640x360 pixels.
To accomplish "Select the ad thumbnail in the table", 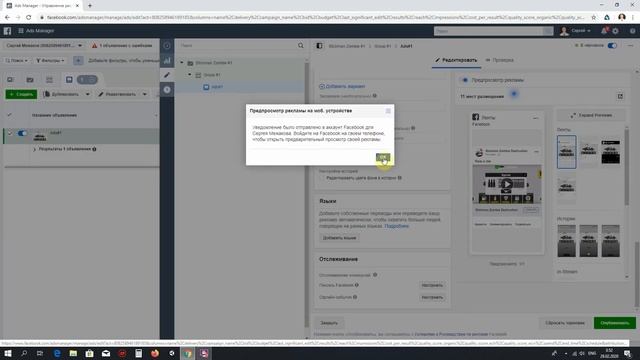I will (x=40, y=136).
